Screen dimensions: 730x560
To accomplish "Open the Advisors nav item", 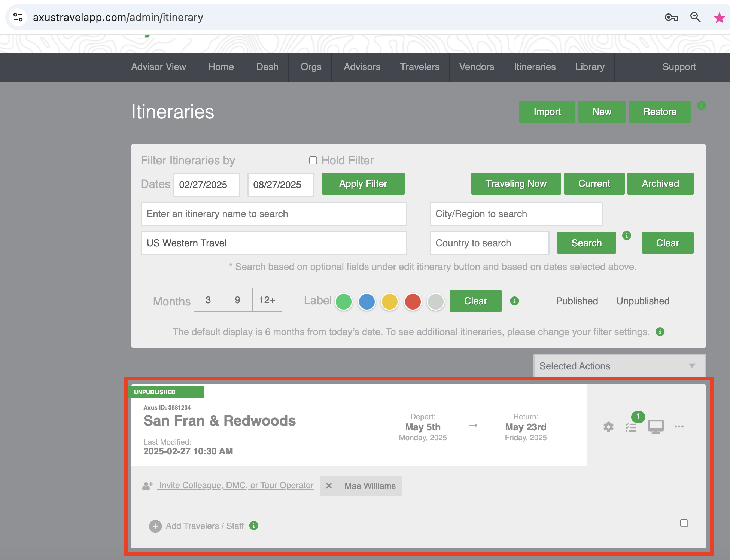I will pyautogui.click(x=362, y=67).
